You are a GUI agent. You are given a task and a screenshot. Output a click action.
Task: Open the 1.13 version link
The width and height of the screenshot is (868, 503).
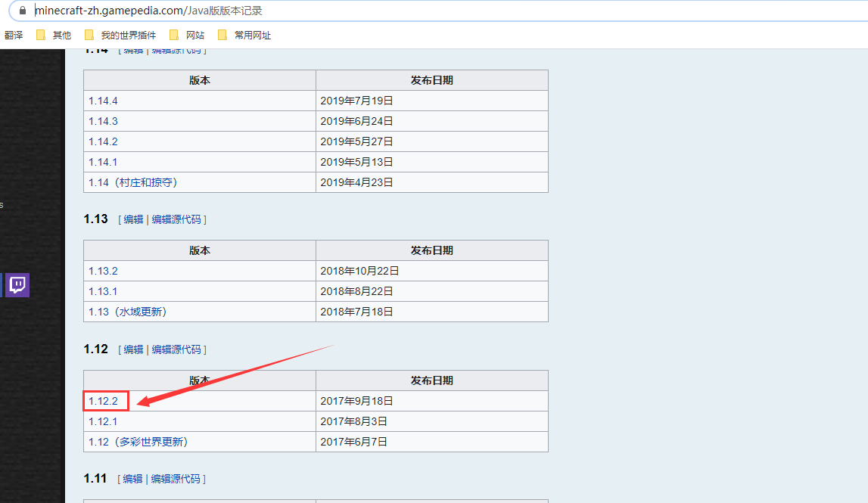(98, 312)
